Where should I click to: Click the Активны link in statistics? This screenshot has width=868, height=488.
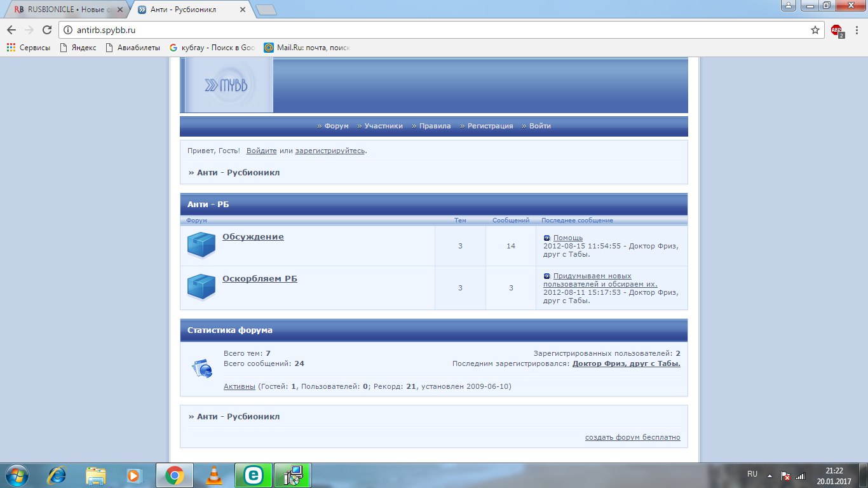[x=240, y=386]
